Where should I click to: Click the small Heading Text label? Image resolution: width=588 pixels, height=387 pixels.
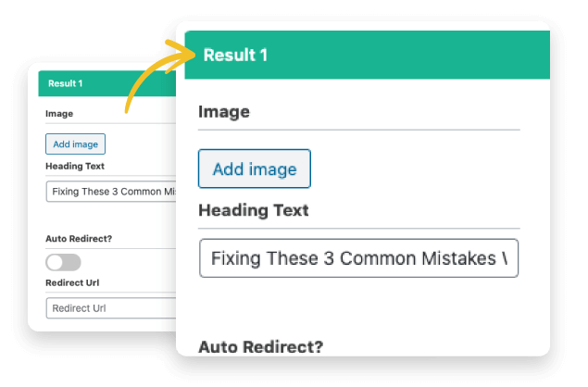pos(75,166)
